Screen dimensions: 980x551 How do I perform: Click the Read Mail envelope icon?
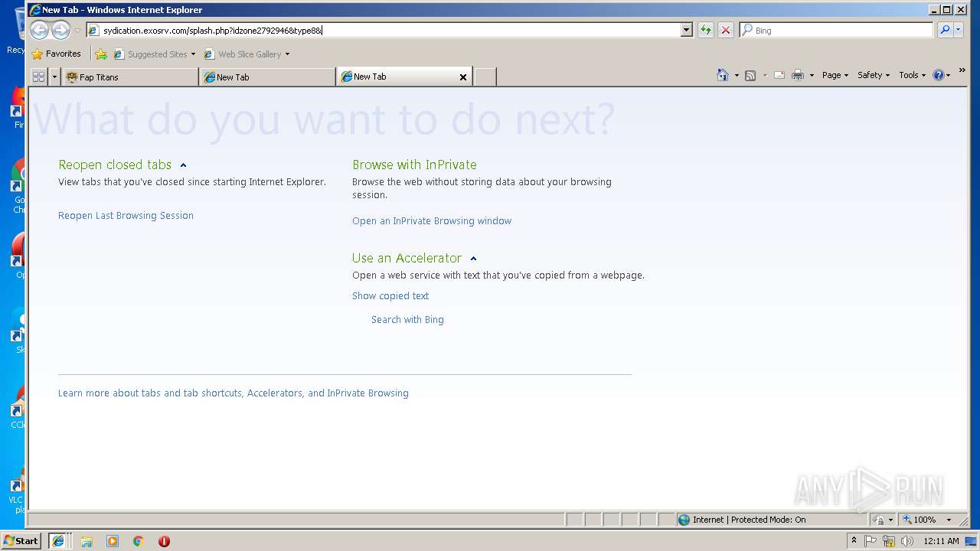[x=779, y=75]
